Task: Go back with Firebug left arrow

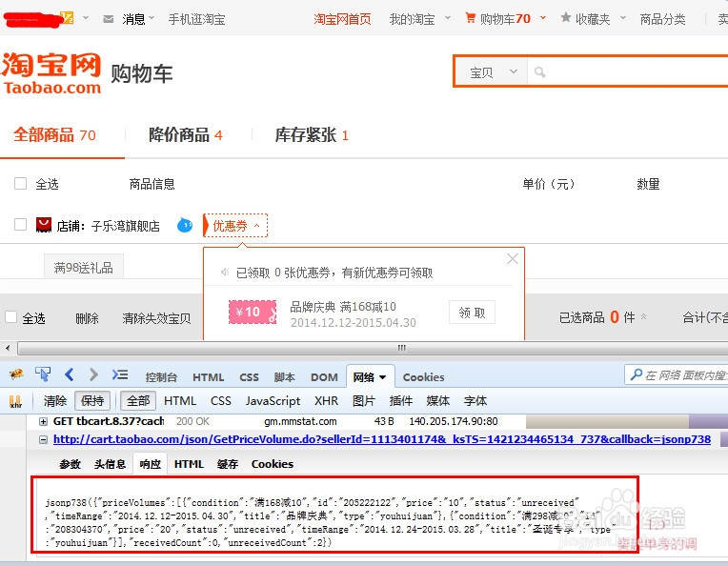Action: point(70,374)
